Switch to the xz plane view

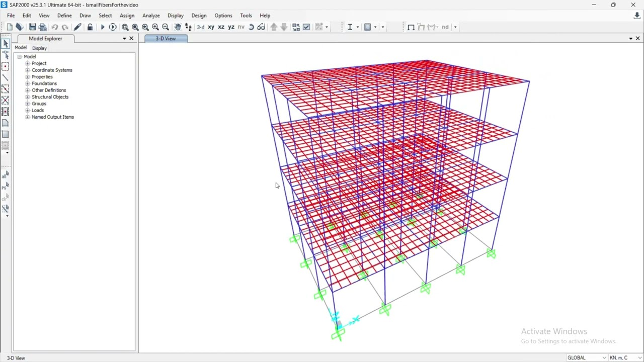click(x=221, y=27)
